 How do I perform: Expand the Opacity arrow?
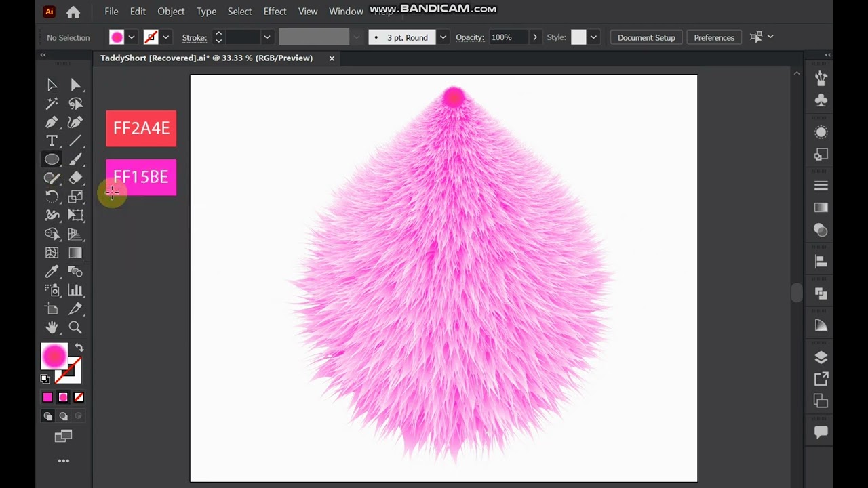pos(535,37)
